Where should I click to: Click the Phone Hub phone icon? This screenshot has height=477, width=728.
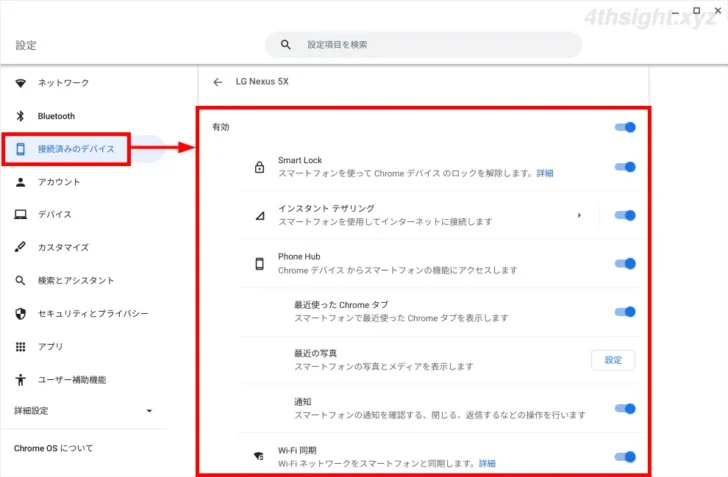tap(260, 264)
